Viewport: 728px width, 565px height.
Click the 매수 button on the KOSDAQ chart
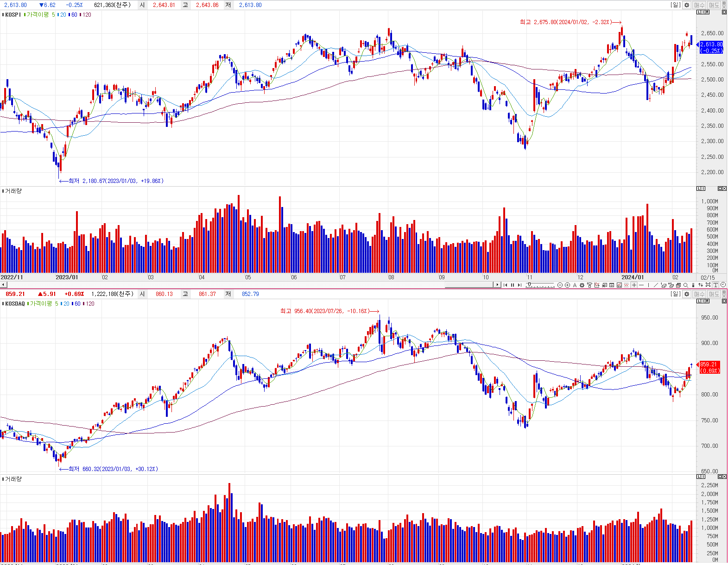699,294
